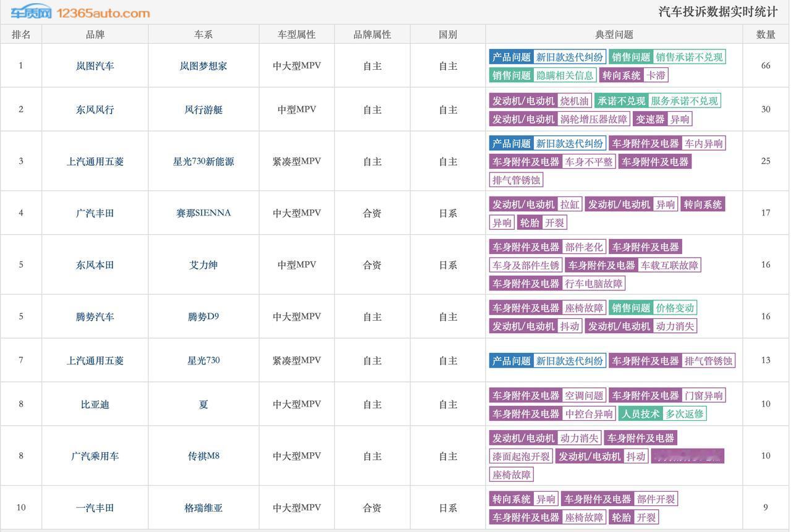Click 中型MPV in the 艾力绅 row

point(297,265)
